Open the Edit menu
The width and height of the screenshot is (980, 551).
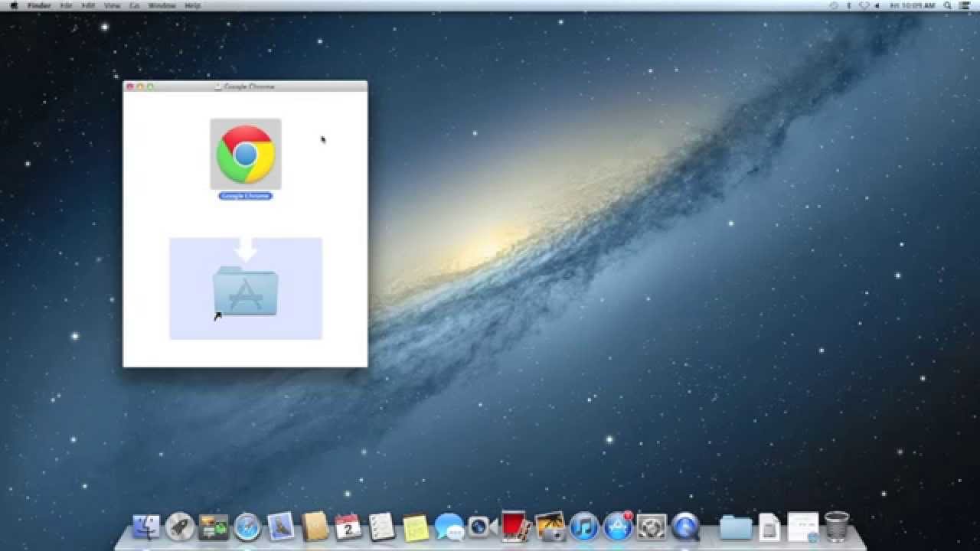[89, 5]
